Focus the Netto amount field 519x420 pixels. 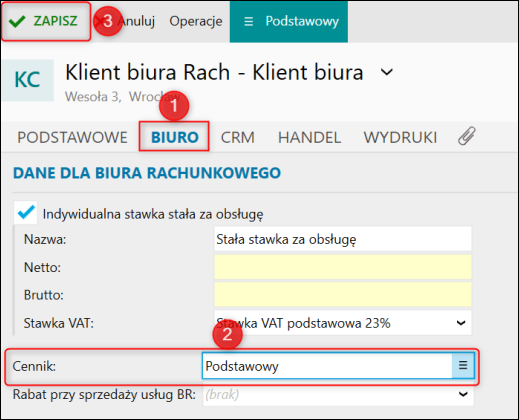click(343, 267)
